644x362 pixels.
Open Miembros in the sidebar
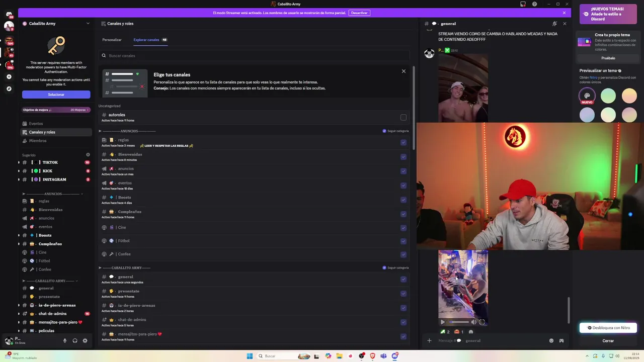coord(56,141)
